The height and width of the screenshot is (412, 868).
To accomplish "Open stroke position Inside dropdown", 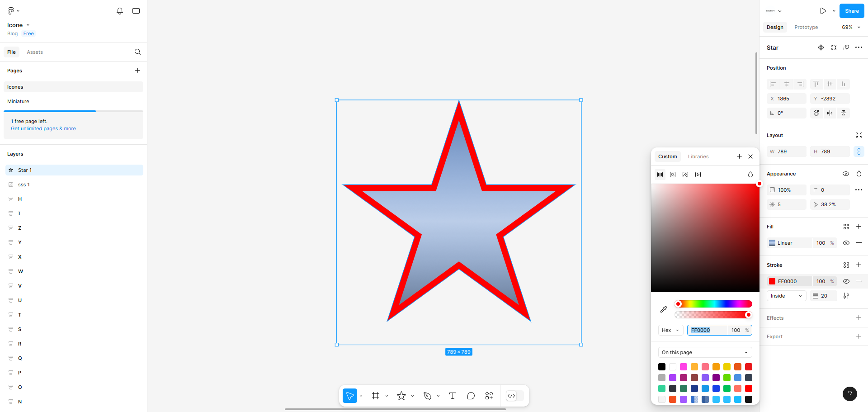I will point(787,296).
